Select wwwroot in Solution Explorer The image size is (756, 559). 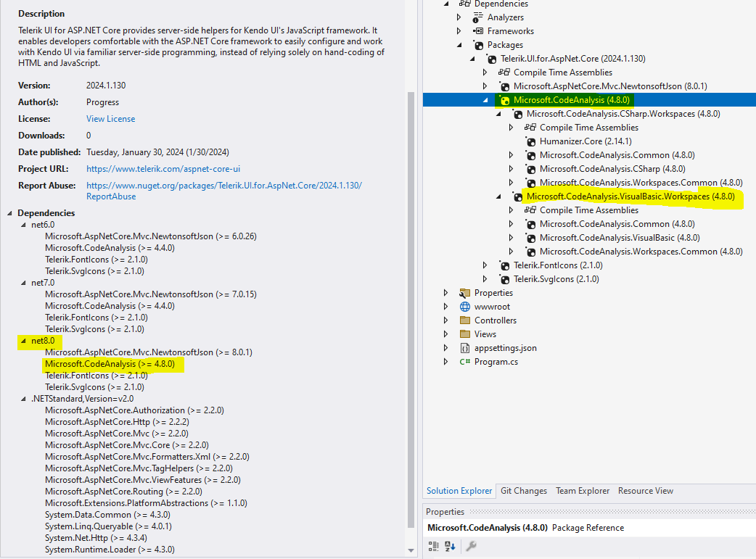click(x=492, y=307)
